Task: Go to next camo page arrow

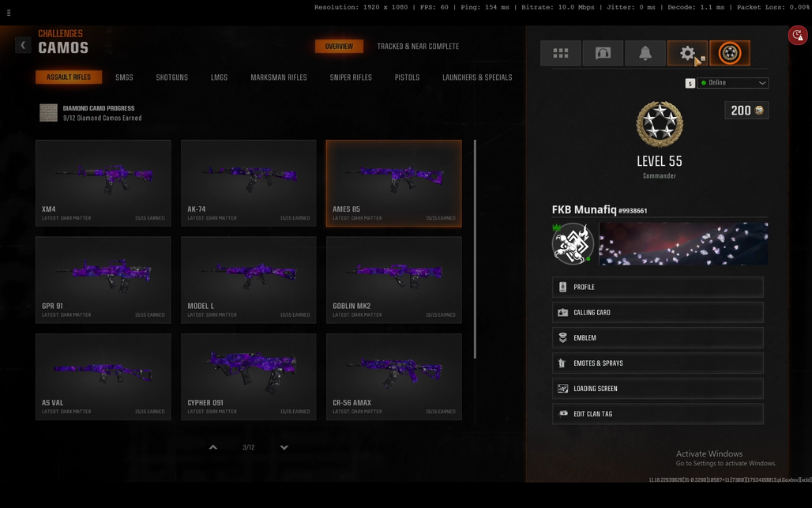Action: [284, 447]
